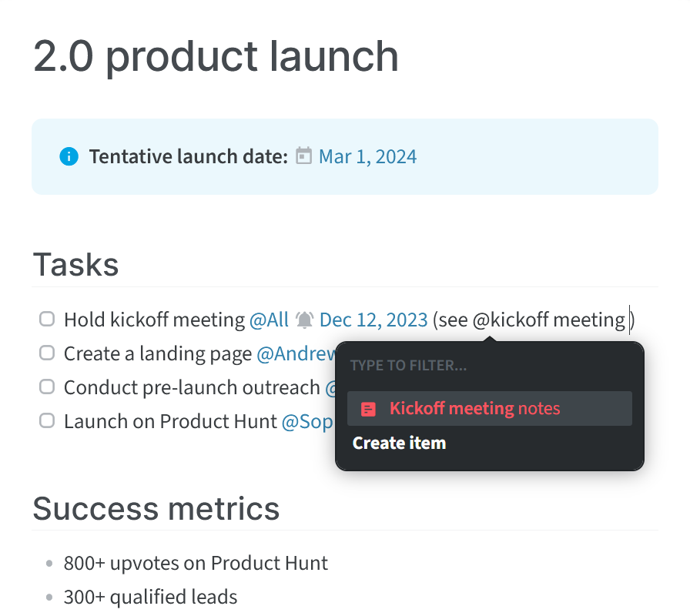Click the Success metrics heading
The image size is (690, 616).
(156, 509)
